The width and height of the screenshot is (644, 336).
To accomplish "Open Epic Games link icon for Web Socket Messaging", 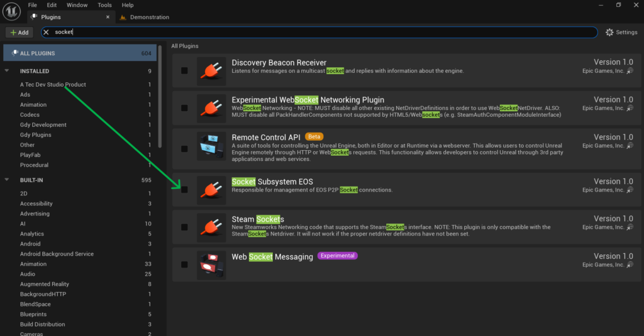I will click(x=630, y=265).
